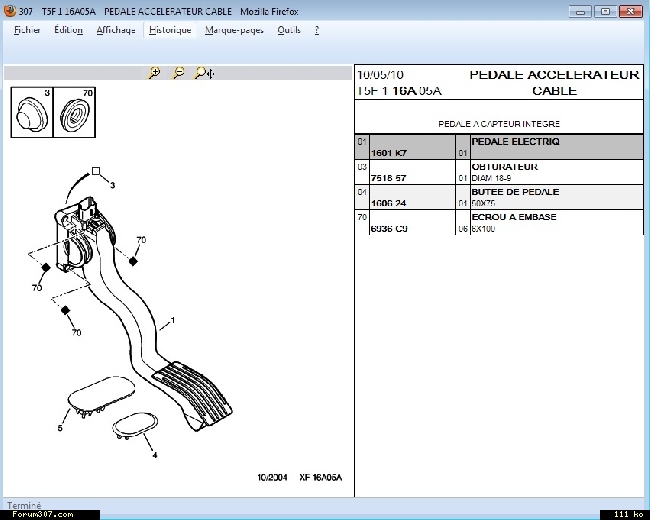Viewport: 650px width, 520px height.
Task: Click the black diamond marker on the left side of the pedal bracket
Action: click(x=46, y=267)
